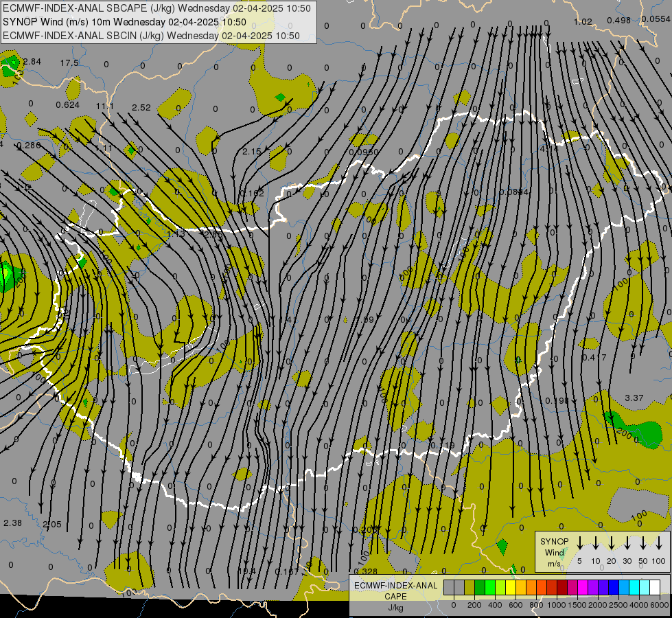Click the 2.84 value on the map
This screenshot has height=618, width=672.
pyautogui.click(x=32, y=62)
